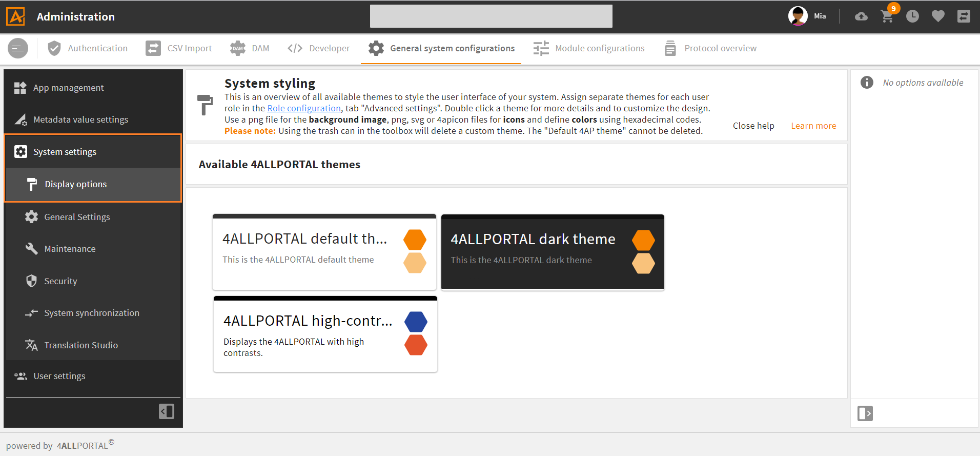980x456 pixels.
Task: Click Close help
Action: (753, 126)
